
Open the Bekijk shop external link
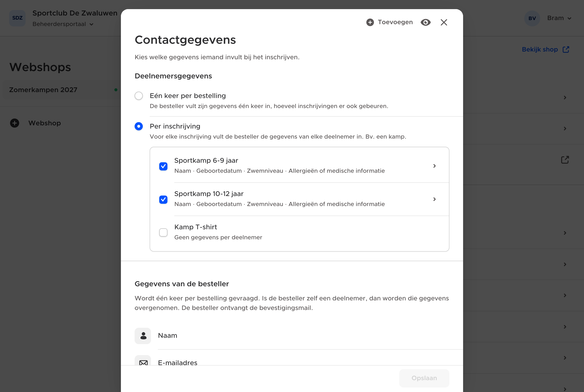[545, 49]
